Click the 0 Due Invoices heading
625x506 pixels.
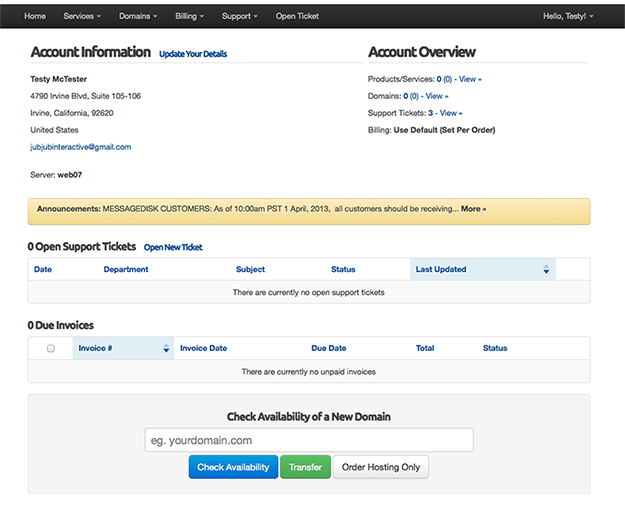(x=61, y=325)
